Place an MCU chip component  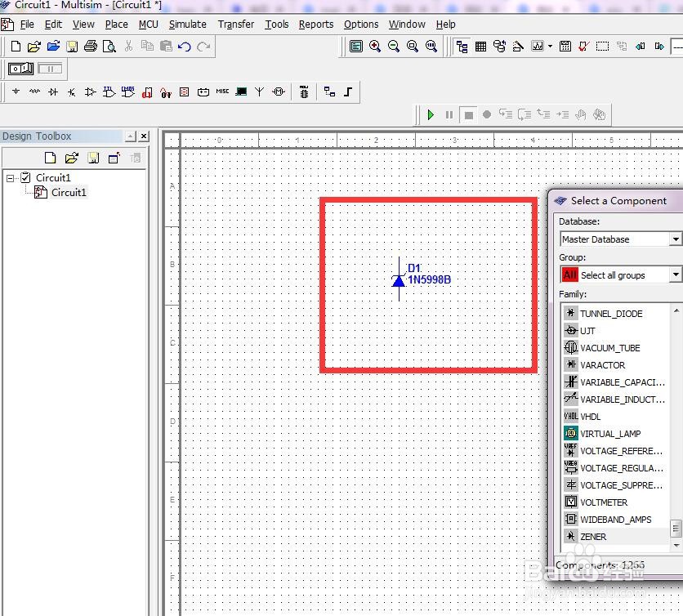[304, 92]
